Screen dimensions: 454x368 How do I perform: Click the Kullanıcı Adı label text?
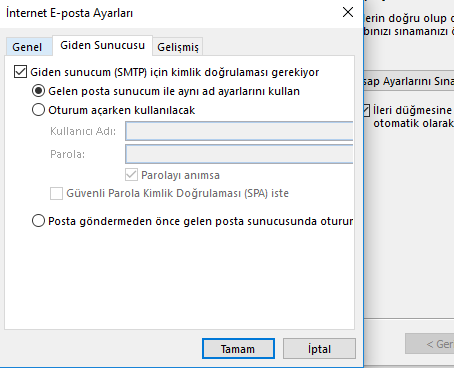[x=83, y=131]
